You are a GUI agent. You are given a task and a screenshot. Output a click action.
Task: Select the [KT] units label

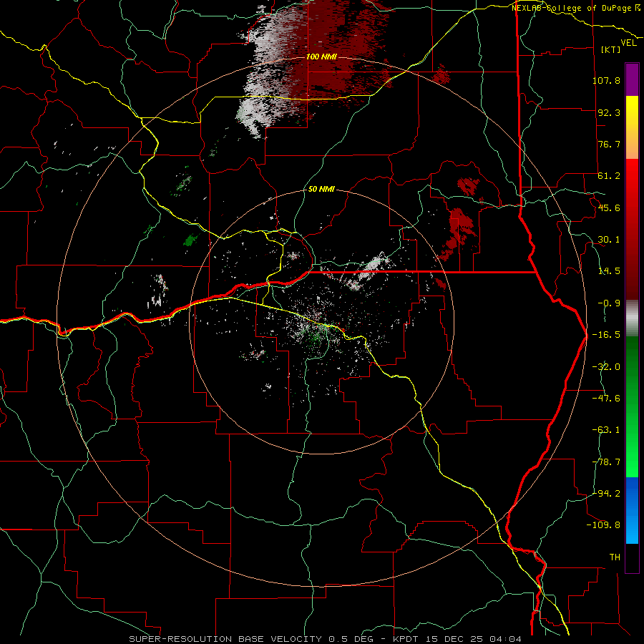pos(611,49)
